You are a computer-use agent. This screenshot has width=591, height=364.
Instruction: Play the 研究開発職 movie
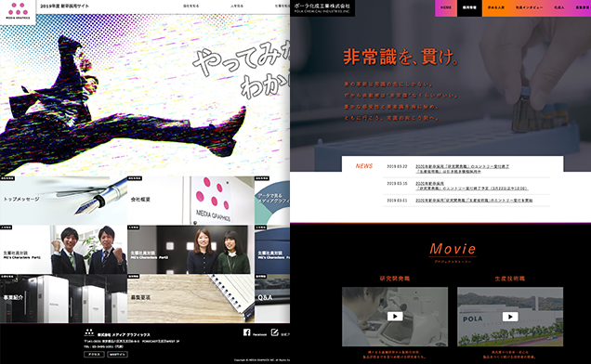[395, 316]
